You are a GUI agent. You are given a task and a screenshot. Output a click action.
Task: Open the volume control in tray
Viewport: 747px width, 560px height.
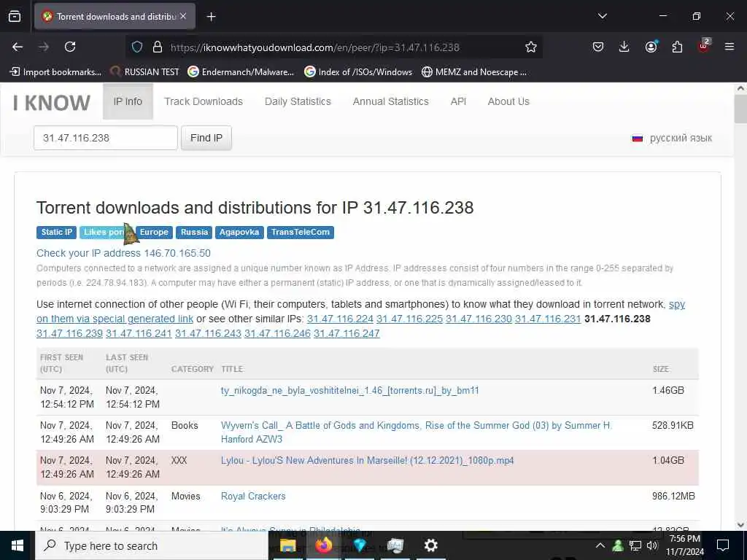click(x=652, y=545)
